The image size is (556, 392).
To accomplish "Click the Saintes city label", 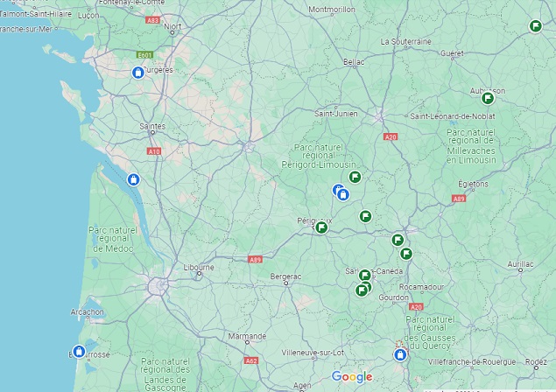I will pyautogui.click(x=152, y=126).
